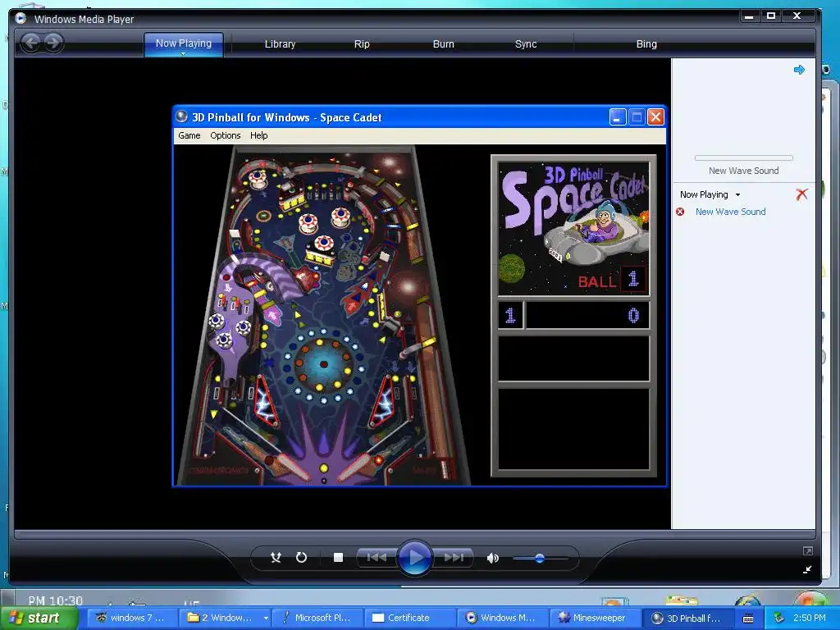This screenshot has height=630, width=840.
Task: Click the player score display showing 0
Action: (x=587, y=315)
